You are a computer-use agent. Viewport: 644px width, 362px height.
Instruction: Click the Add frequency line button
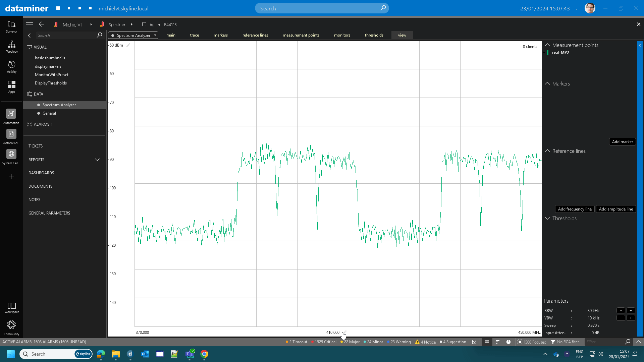click(x=574, y=209)
